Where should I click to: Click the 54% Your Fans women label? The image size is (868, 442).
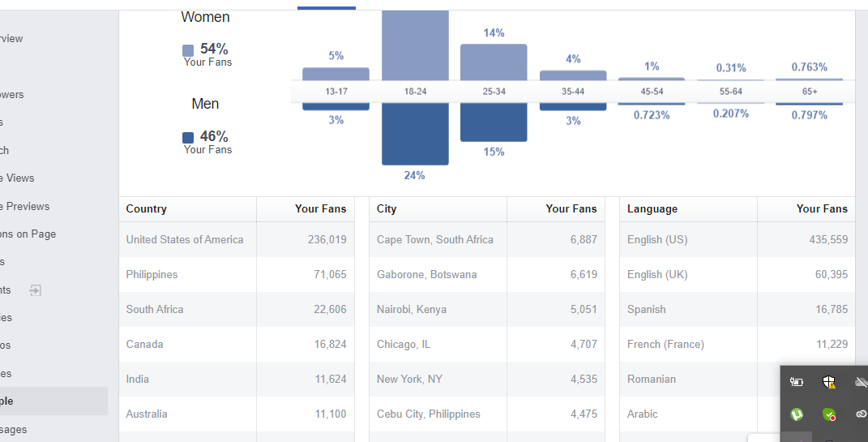click(208, 54)
